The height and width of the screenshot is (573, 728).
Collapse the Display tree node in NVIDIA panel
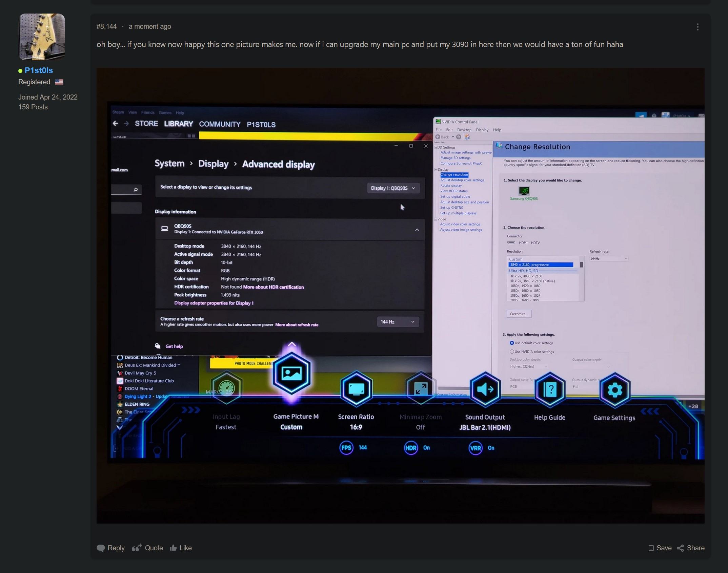pyautogui.click(x=436, y=169)
